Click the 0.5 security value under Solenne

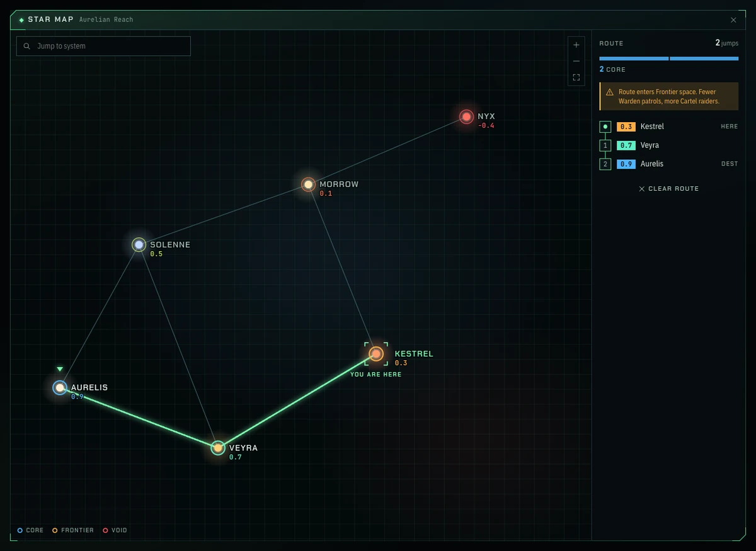point(156,254)
